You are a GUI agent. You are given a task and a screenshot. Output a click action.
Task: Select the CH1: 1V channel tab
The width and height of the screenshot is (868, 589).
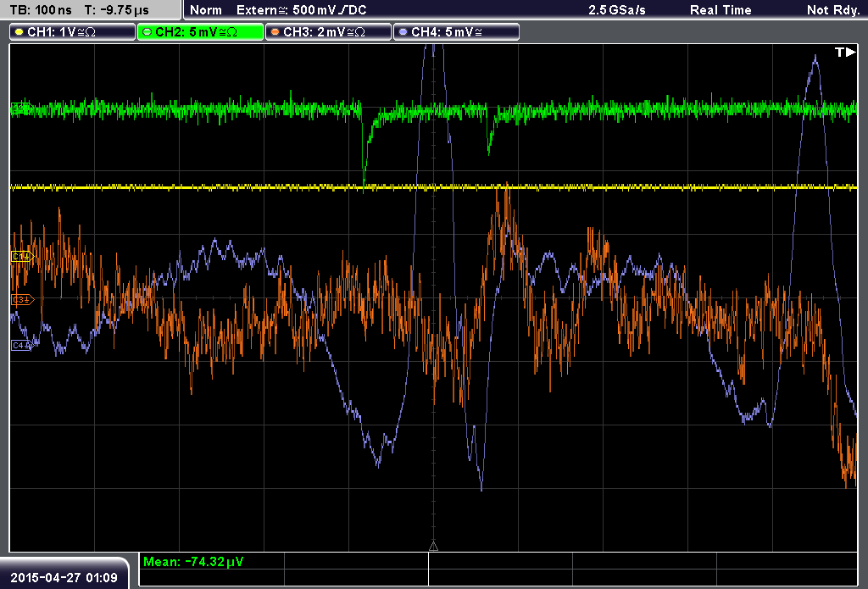point(73,32)
